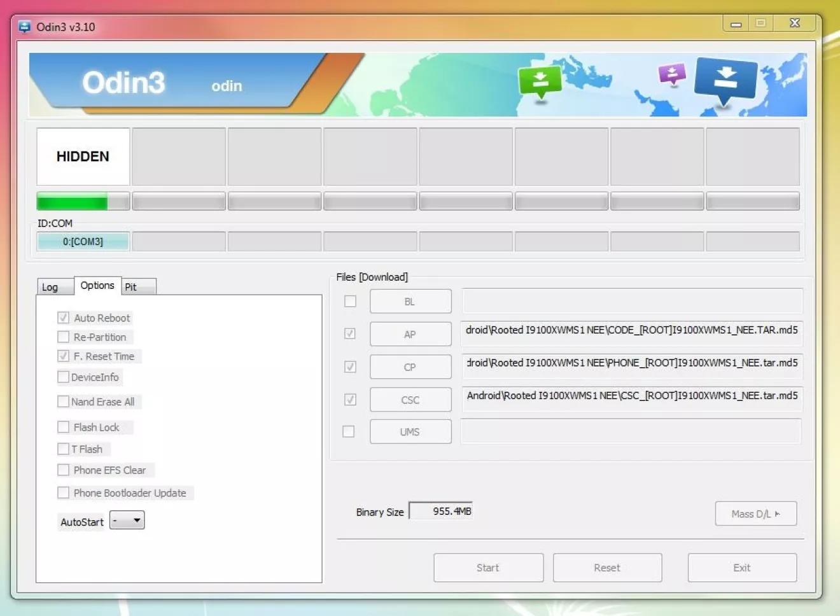This screenshot has width=840, height=616.
Task: Tick the checkbox next to UMS
Action: pyautogui.click(x=348, y=431)
